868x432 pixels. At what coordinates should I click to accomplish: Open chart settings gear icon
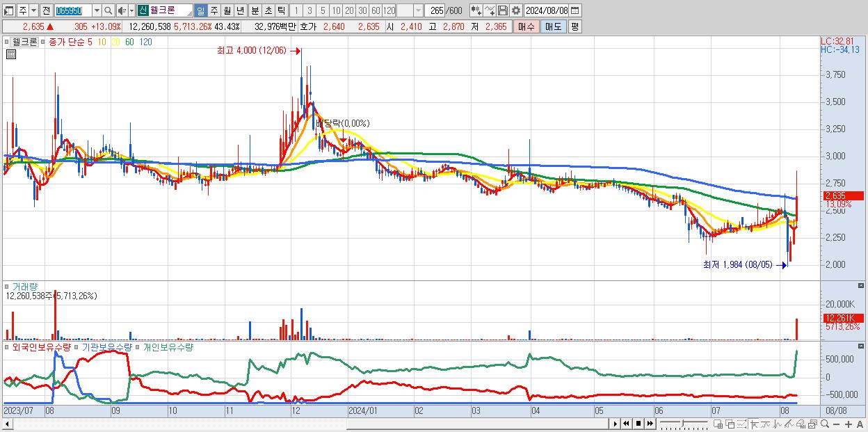516,10
